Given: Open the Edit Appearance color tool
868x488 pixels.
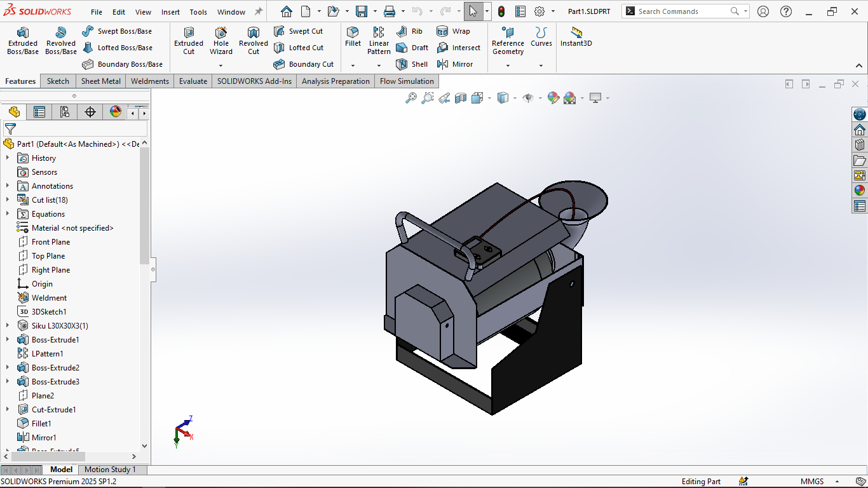Looking at the screenshot, I should (553, 98).
